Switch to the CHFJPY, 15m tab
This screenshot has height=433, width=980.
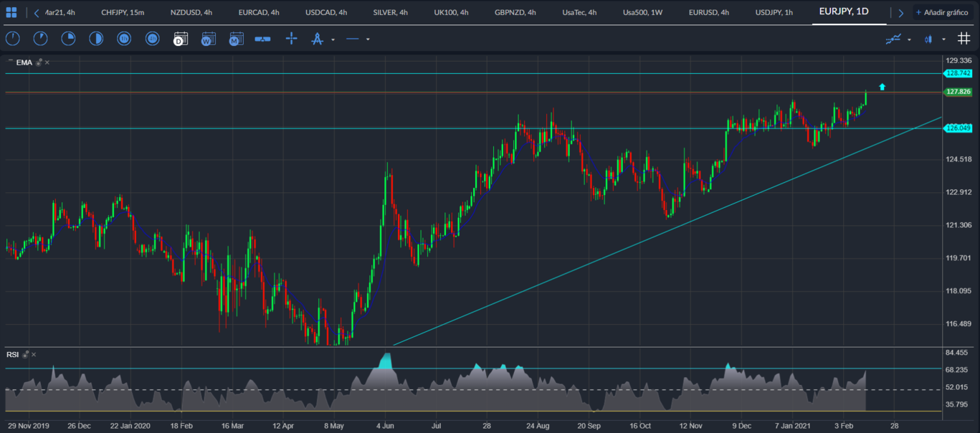[123, 12]
